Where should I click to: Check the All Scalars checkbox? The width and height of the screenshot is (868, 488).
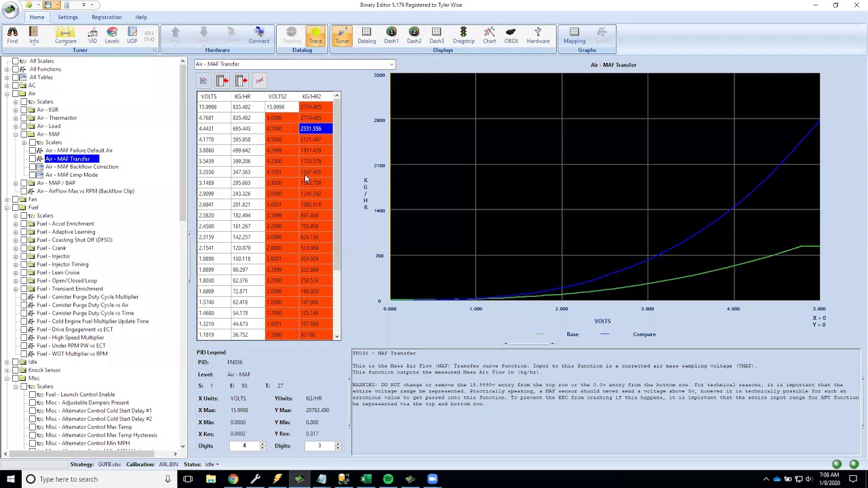pos(15,61)
